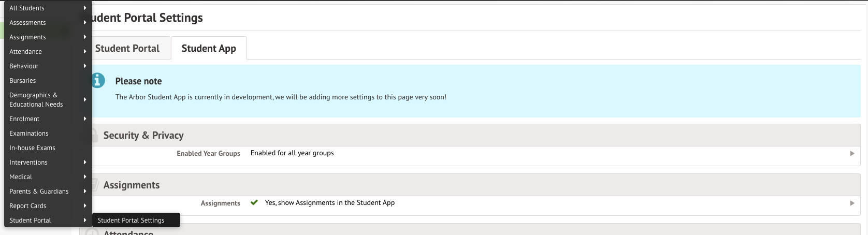Choose Bursaries in the side menu

point(23,81)
